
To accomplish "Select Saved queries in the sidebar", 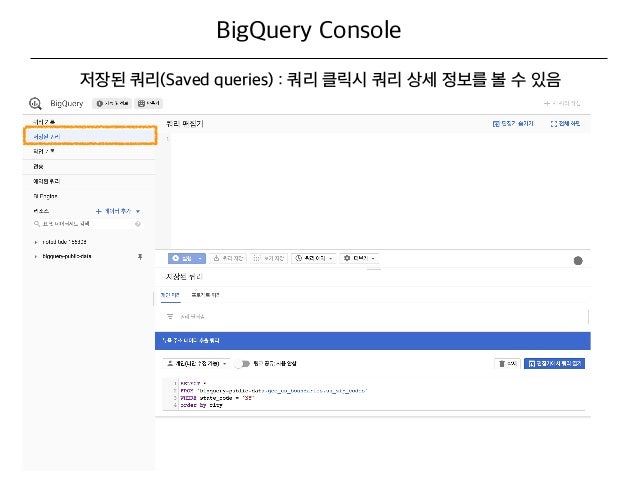I will click(90, 136).
